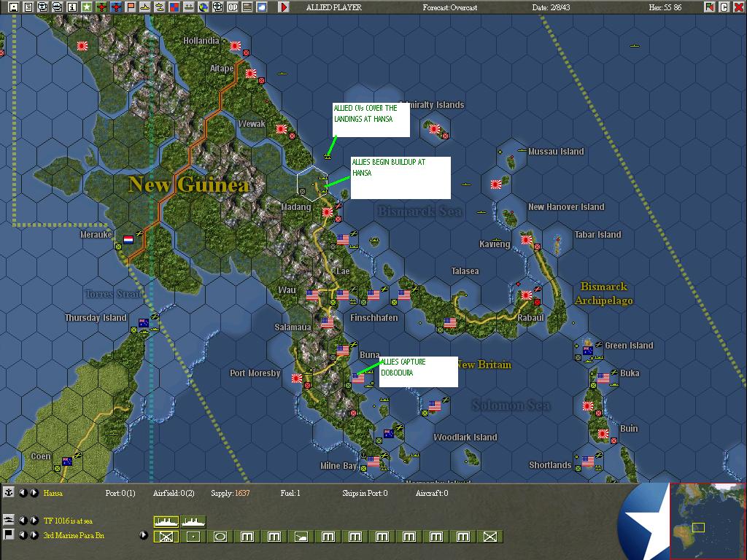The image size is (747, 560).
Task: Click the Japanese flag at Hollandia
Action: (236, 46)
